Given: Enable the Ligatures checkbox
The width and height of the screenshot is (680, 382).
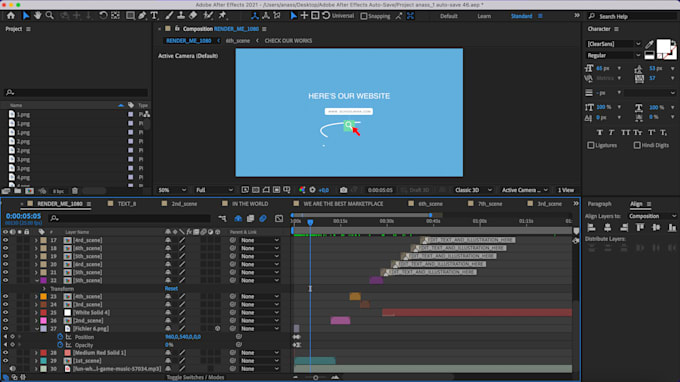Looking at the screenshot, I should pos(591,145).
